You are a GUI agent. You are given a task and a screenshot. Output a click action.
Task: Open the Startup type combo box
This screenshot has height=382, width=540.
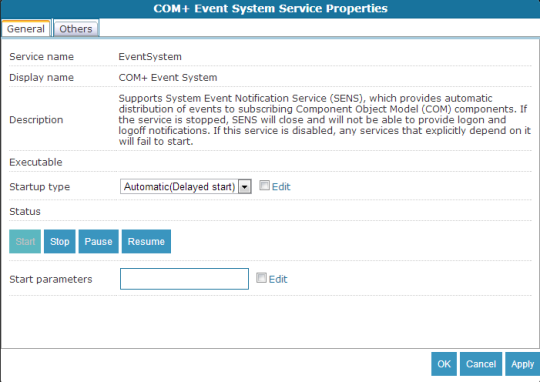[186, 186]
